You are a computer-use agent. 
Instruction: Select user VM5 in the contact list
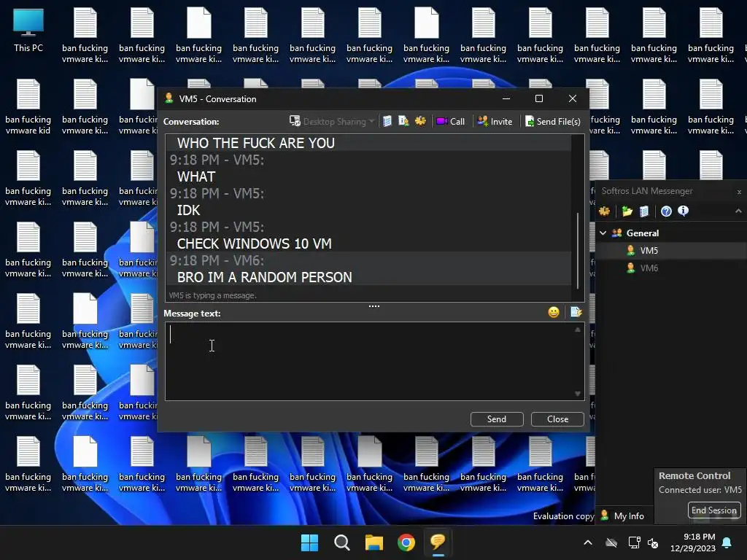click(671, 251)
